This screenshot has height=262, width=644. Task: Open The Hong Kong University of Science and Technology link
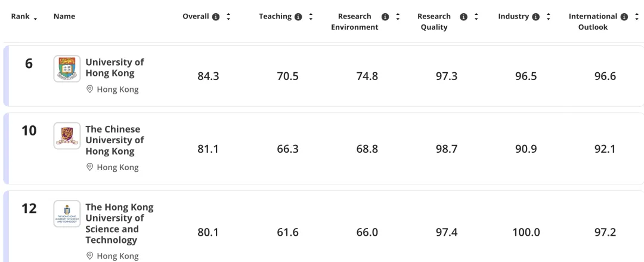(x=119, y=224)
